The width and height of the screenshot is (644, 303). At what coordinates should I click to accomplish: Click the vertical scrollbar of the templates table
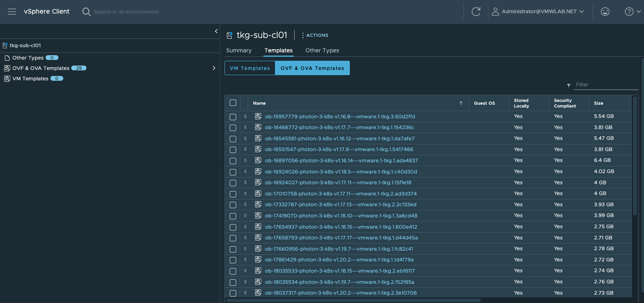(635, 156)
